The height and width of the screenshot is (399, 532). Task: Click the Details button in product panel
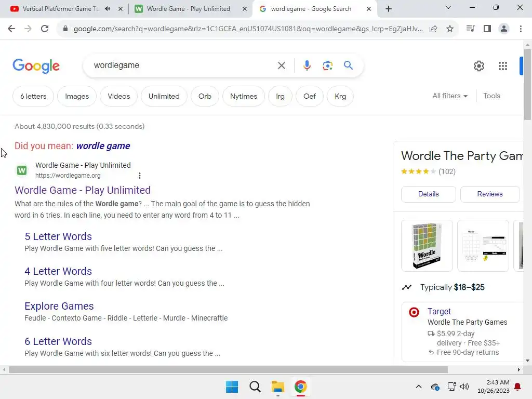(x=429, y=194)
